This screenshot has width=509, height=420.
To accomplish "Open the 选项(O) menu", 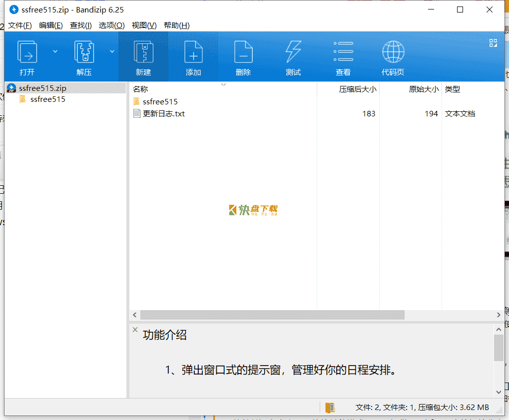I will pyautogui.click(x=112, y=25).
